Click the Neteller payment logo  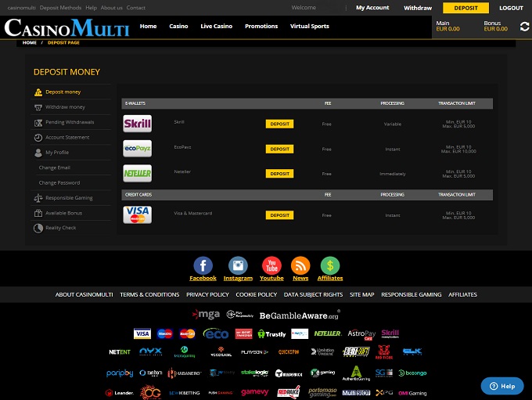[137, 173]
